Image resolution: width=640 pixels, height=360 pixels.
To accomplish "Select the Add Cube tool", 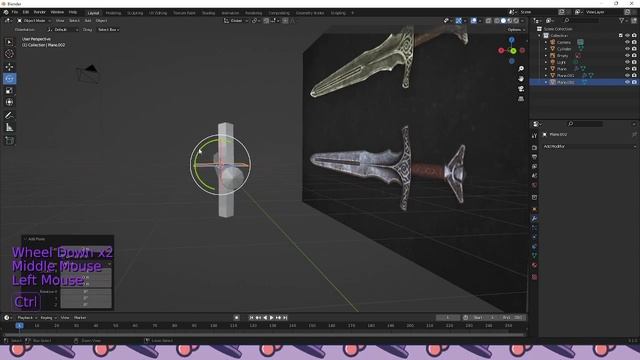I will [9, 141].
